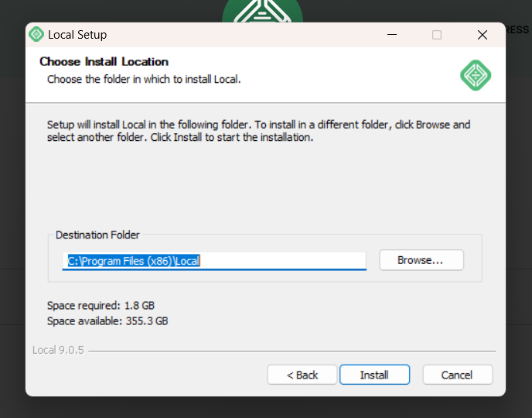Image resolution: width=532 pixels, height=418 pixels.
Task: Click the 'Destination Folder' group label
Action: [x=97, y=235]
